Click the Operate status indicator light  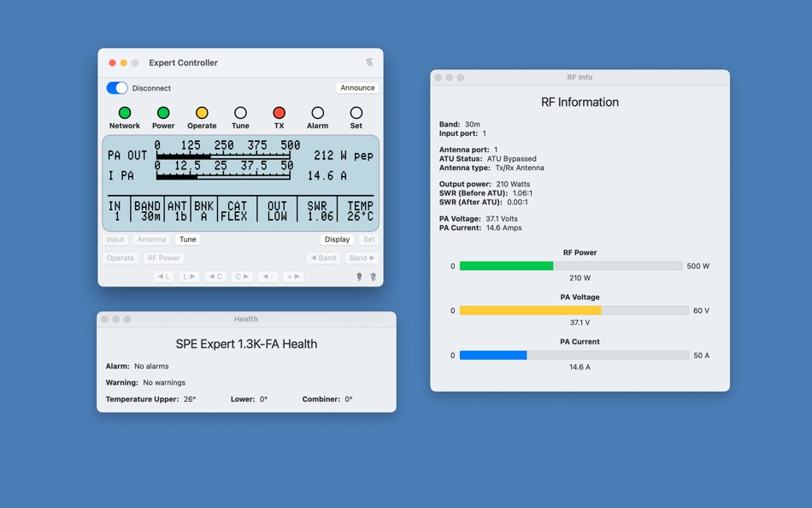pos(202,111)
